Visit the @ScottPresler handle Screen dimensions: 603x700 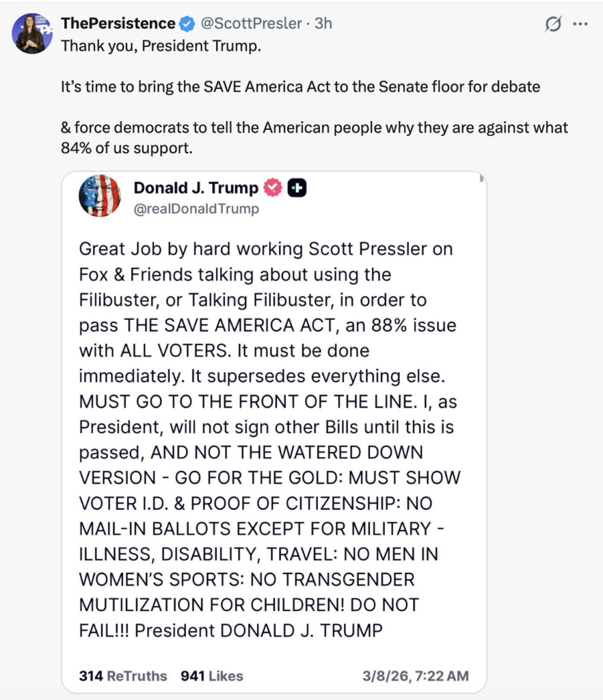point(250,24)
